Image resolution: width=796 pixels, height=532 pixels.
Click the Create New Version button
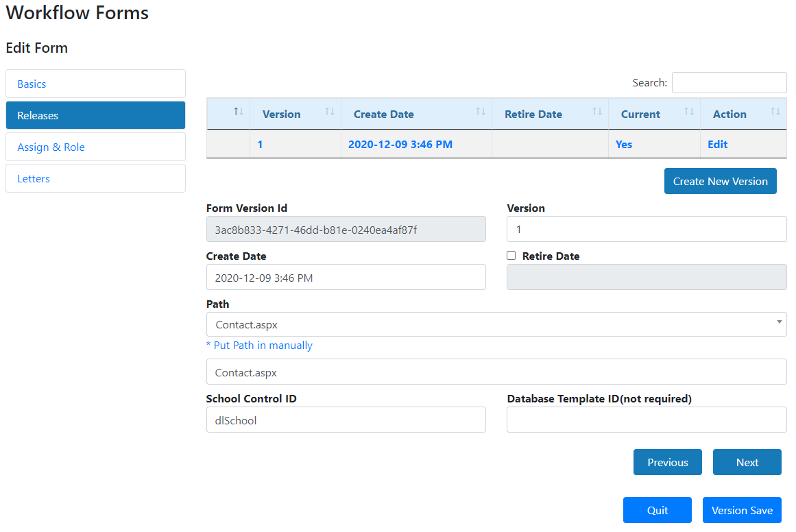click(x=720, y=181)
